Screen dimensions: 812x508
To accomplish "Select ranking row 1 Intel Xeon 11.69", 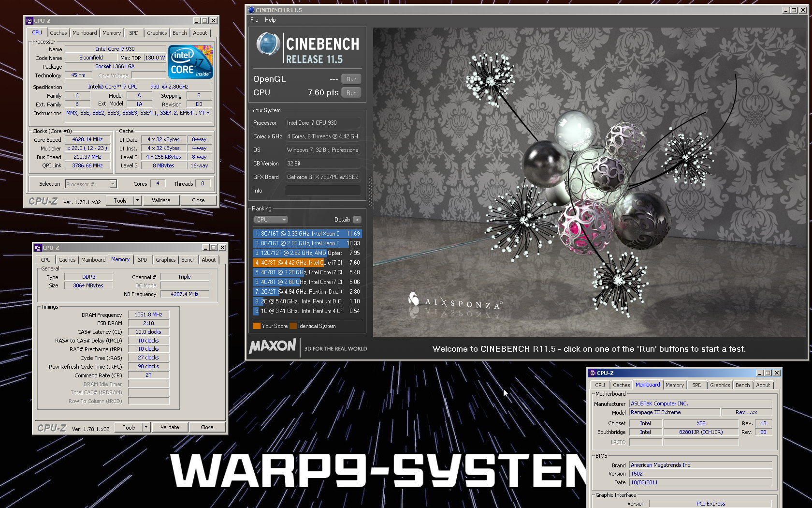I will click(x=307, y=234).
